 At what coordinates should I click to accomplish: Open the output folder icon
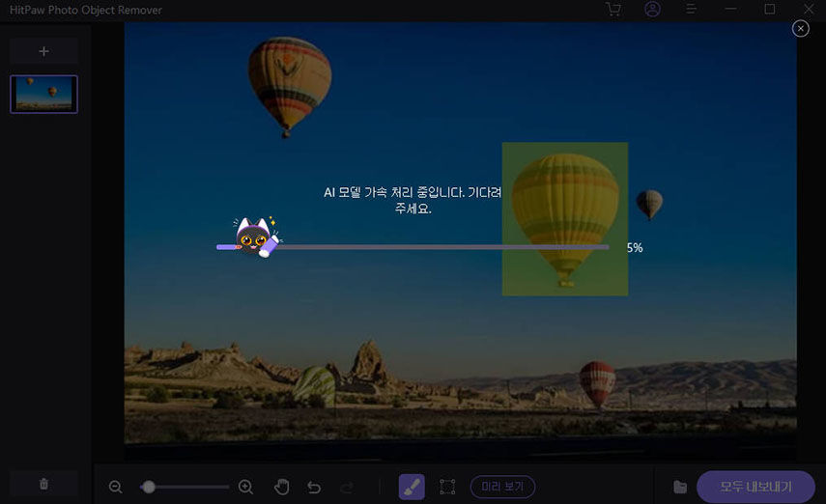click(x=680, y=487)
